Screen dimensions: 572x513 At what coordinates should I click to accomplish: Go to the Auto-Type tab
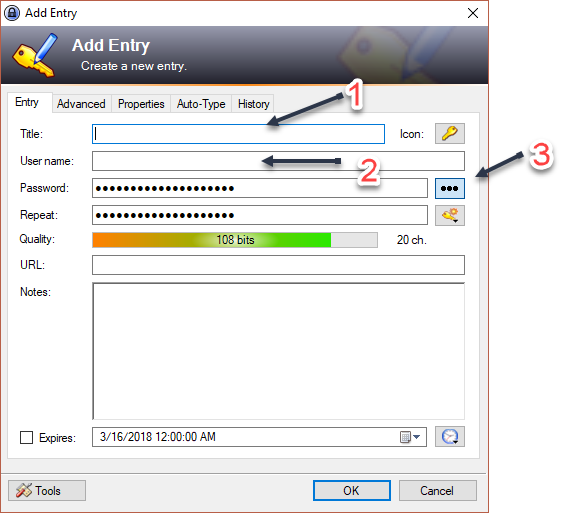point(201,104)
